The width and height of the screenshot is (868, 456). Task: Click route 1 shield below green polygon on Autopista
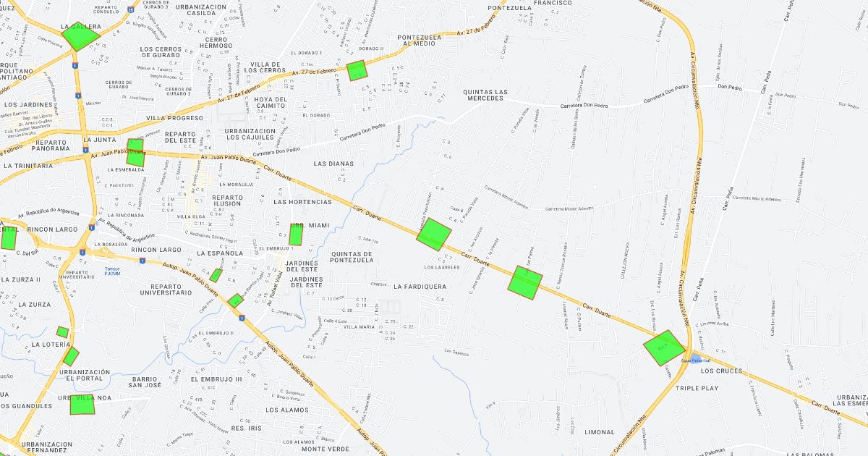241,316
